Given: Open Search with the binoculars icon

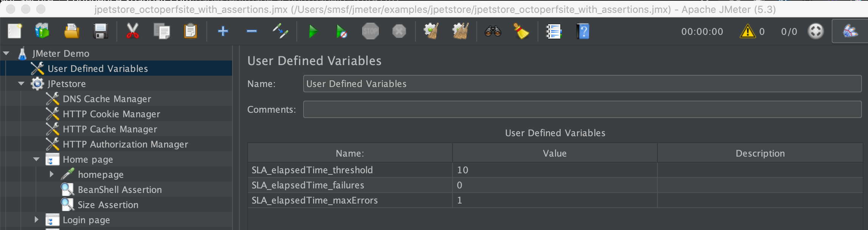Looking at the screenshot, I should coord(493,31).
